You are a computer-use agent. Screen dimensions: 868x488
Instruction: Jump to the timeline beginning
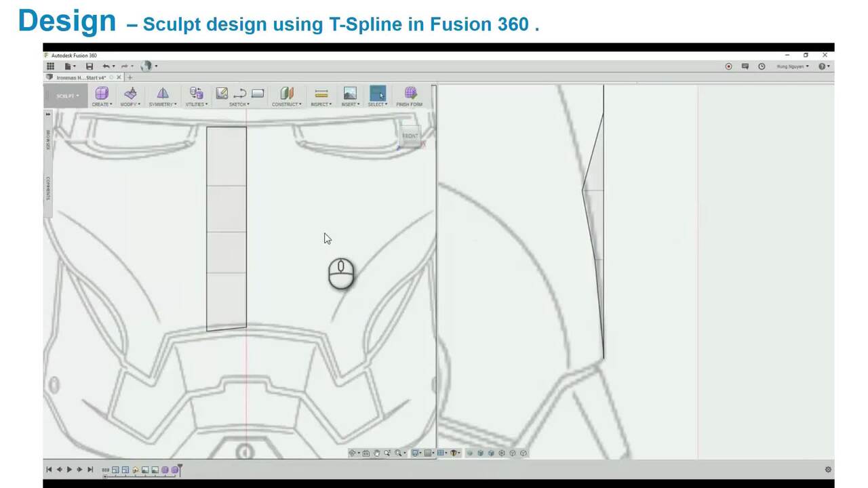pyautogui.click(x=49, y=469)
